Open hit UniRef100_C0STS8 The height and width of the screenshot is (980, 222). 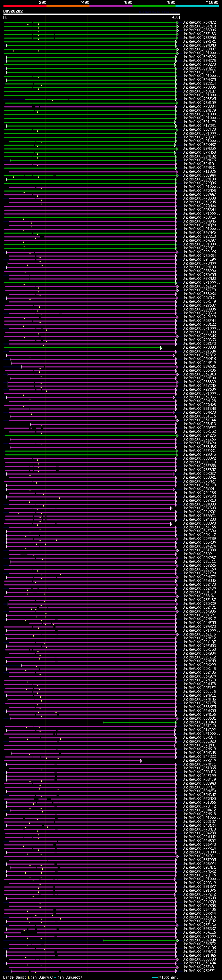click(x=199, y=130)
